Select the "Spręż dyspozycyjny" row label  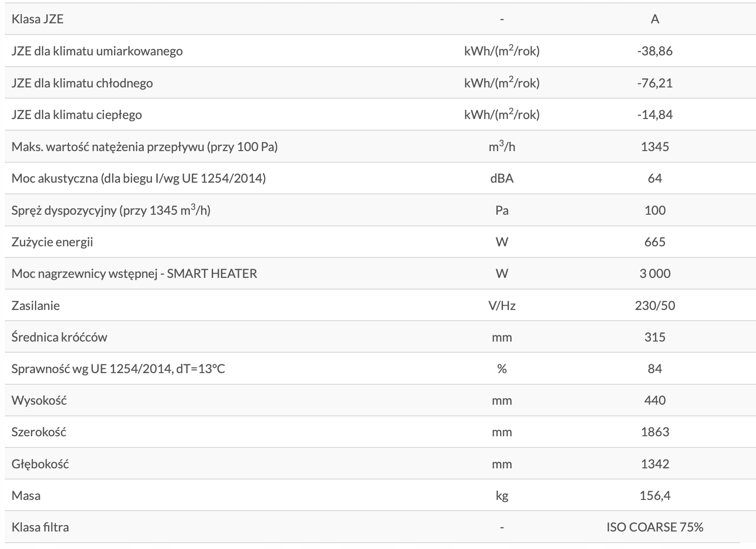tap(111, 210)
